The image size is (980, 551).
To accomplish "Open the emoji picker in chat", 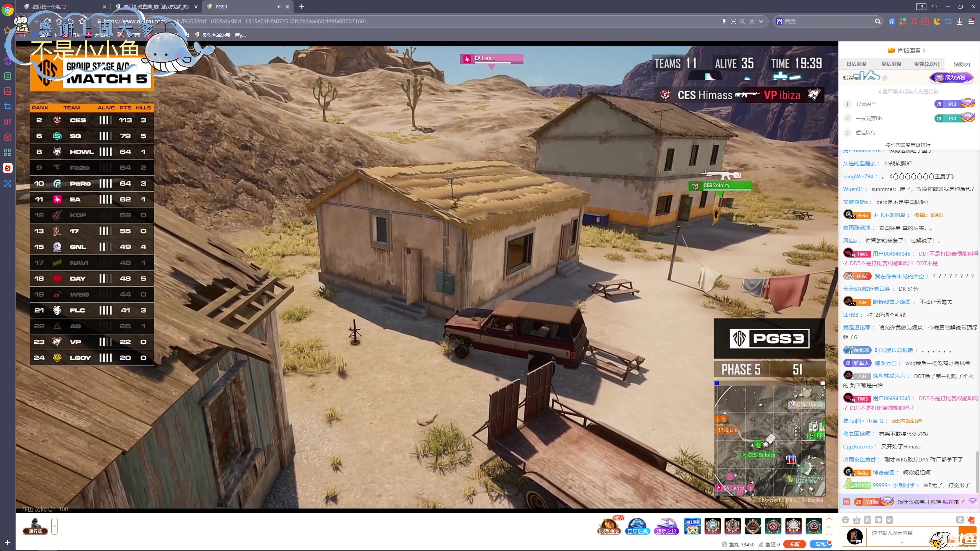I will 846,520.
